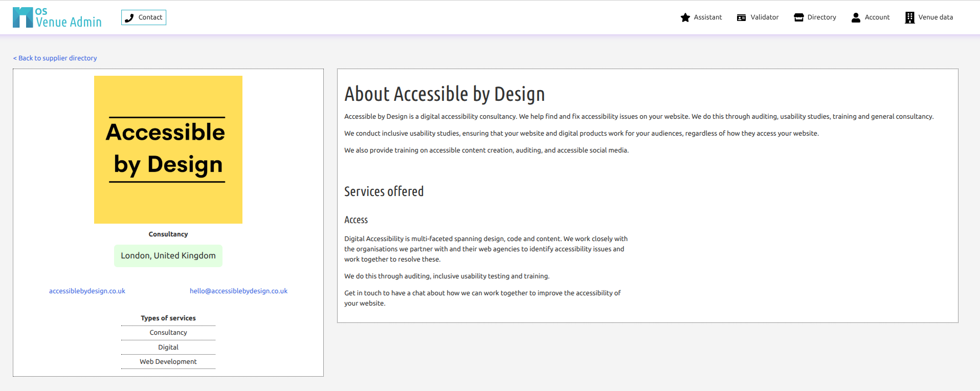The width and height of the screenshot is (980, 391).
Task: Click paragraph starting 'We also provide training'
Action: coord(486,150)
